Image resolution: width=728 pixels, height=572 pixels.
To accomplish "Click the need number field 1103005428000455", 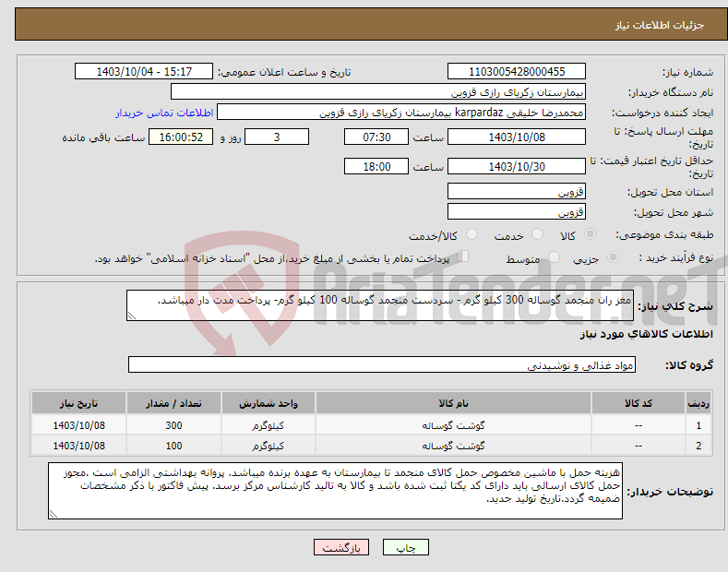I will click(x=517, y=72).
